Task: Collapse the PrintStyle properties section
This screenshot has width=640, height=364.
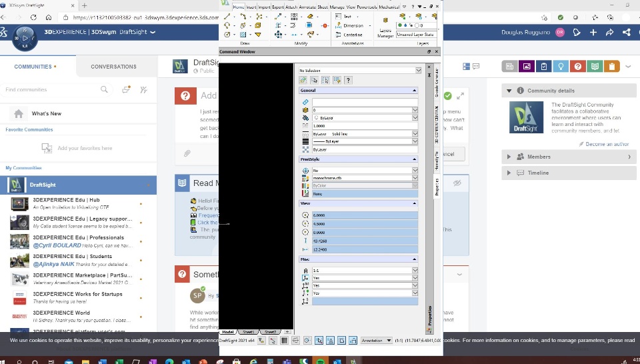Action: click(414, 159)
